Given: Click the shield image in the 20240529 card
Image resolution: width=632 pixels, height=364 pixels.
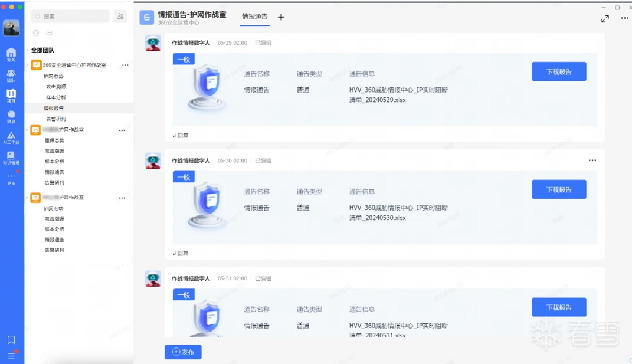Looking at the screenshot, I should click(207, 87).
